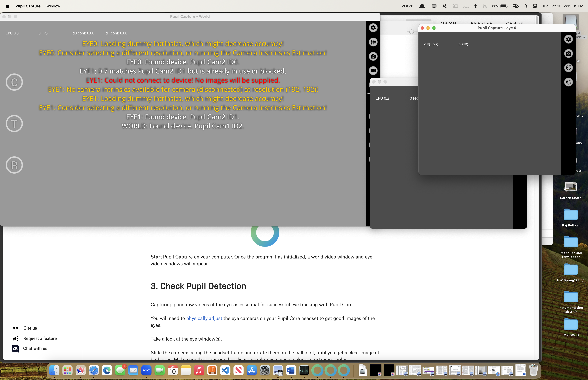This screenshot has height=380, width=588.
Task: Open Spotlight search in menu bar
Action: (526, 6)
